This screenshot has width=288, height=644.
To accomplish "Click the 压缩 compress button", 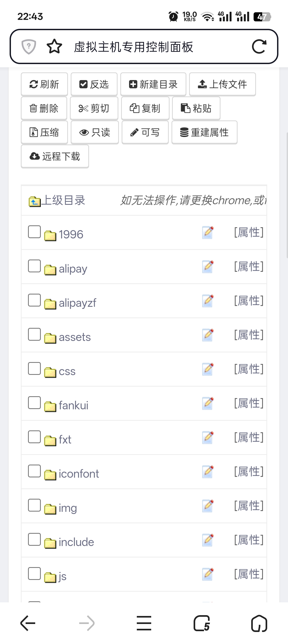I will (44, 132).
